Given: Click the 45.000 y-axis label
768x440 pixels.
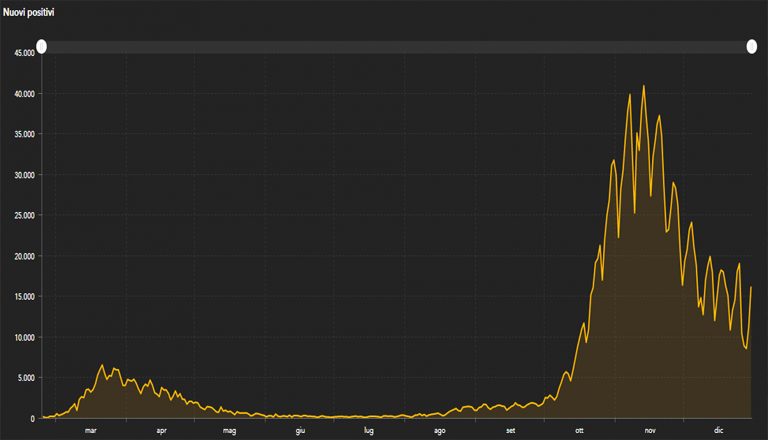Looking at the screenshot, I should pyautogui.click(x=24, y=53).
